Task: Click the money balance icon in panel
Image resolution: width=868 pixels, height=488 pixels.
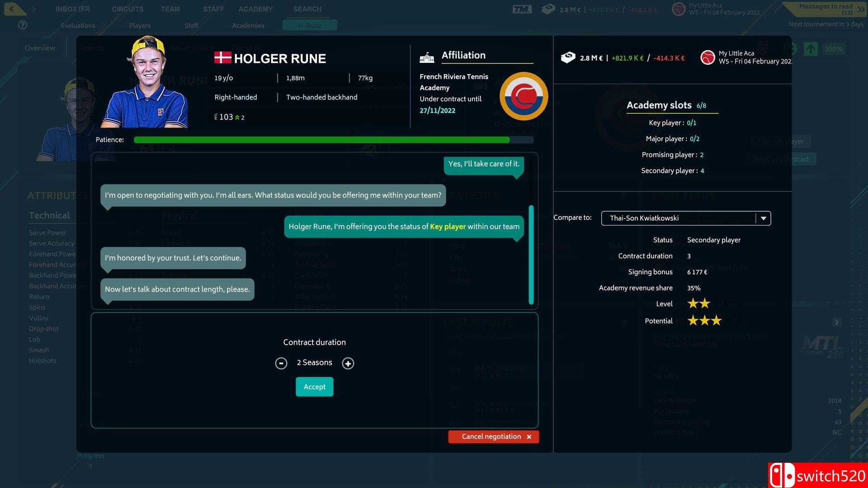Action: pyautogui.click(x=568, y=57)
